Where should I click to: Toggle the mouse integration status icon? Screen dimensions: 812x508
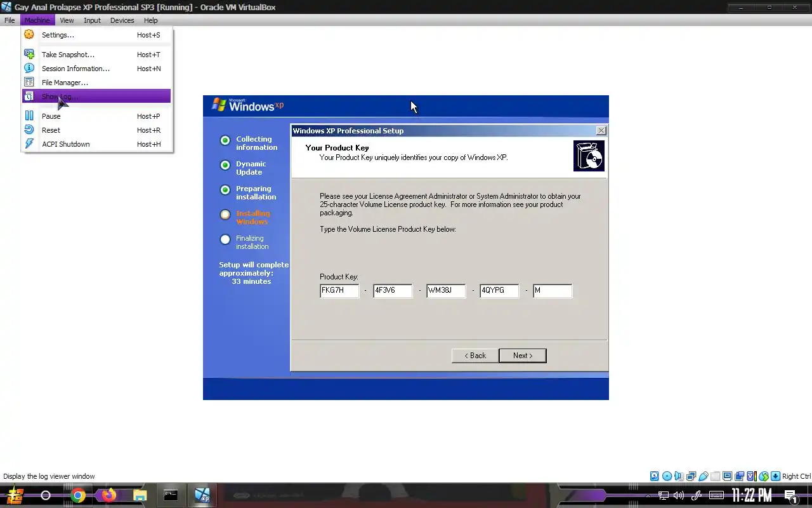coord(763,476)
